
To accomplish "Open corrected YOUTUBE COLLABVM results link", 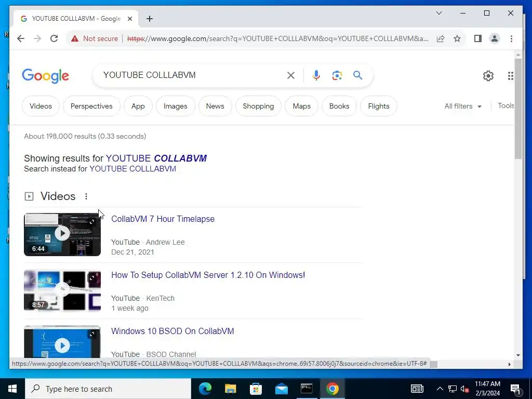I will [156, 158].
